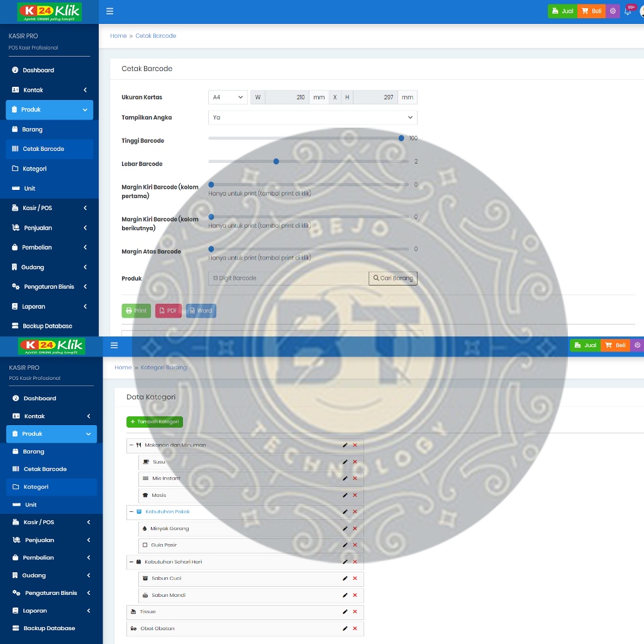Click the blue Word export button

(x=201, y=311)
